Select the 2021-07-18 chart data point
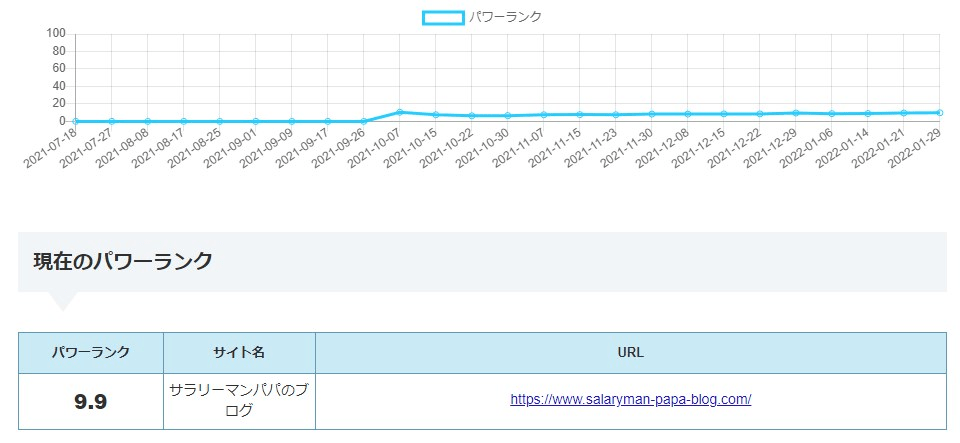Screen dimensions: 960x443 click(x=75, y=121)
